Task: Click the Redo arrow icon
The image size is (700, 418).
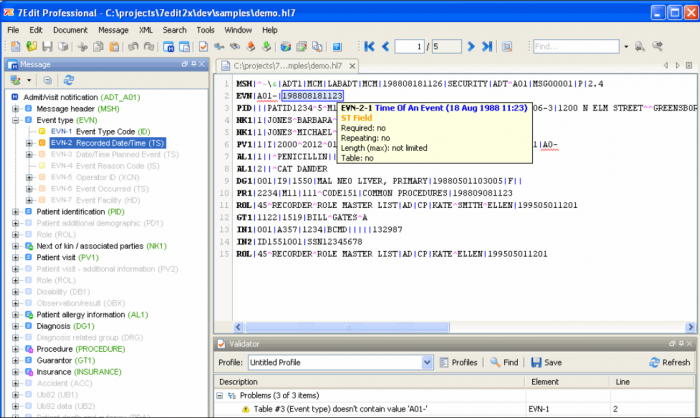Action: point(149,46)
